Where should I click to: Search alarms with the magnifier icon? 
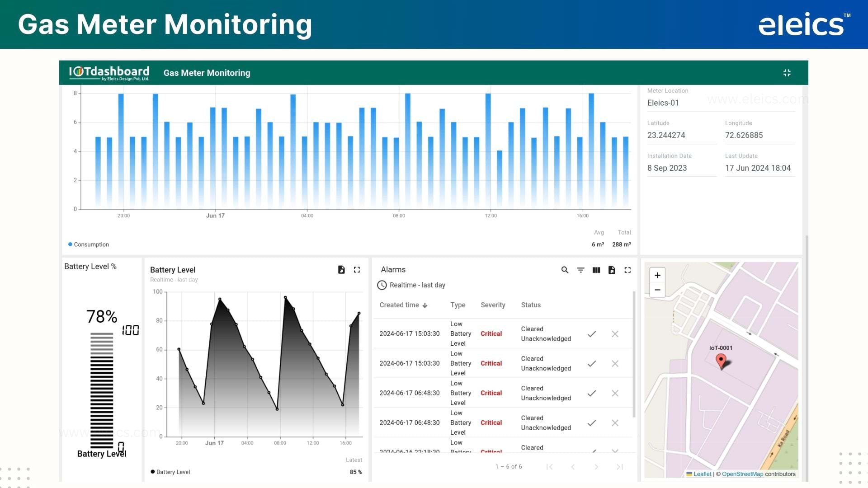point(565,270)
